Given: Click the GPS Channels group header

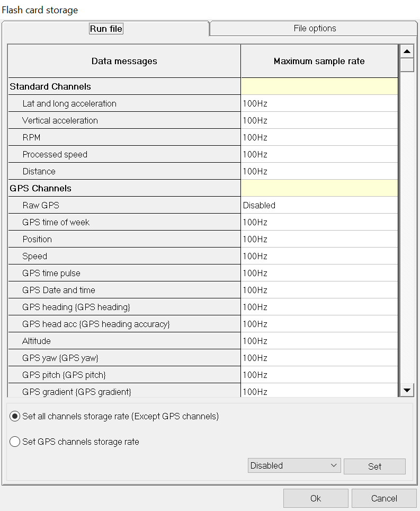Looking at the screenshot, I should (41, 188).
